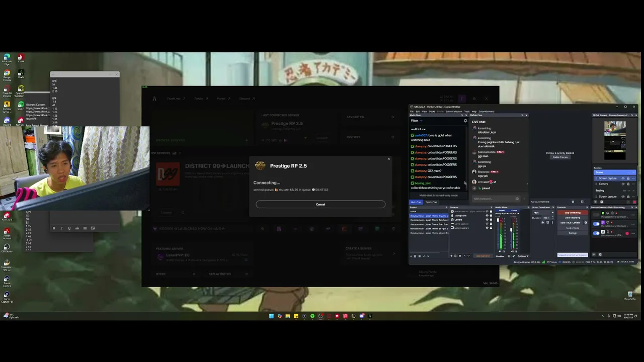
Task: Open the View menu in OBS
Action: tap(424, 112)
